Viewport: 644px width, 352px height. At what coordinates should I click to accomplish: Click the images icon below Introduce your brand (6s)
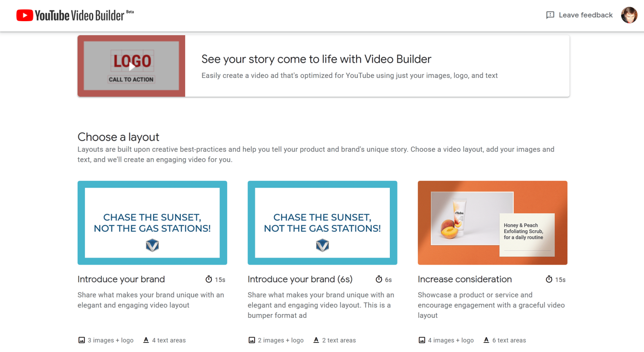pos(252,340)
